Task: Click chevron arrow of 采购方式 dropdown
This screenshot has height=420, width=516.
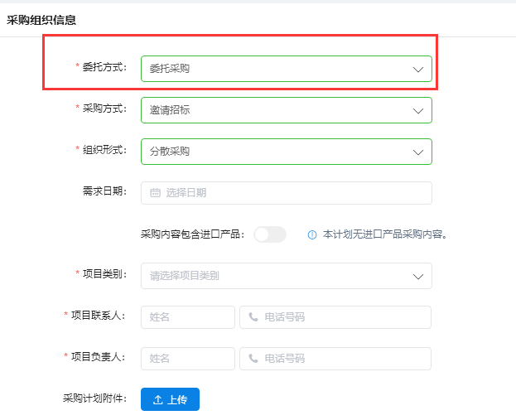Action: click(x=418, y=110)
